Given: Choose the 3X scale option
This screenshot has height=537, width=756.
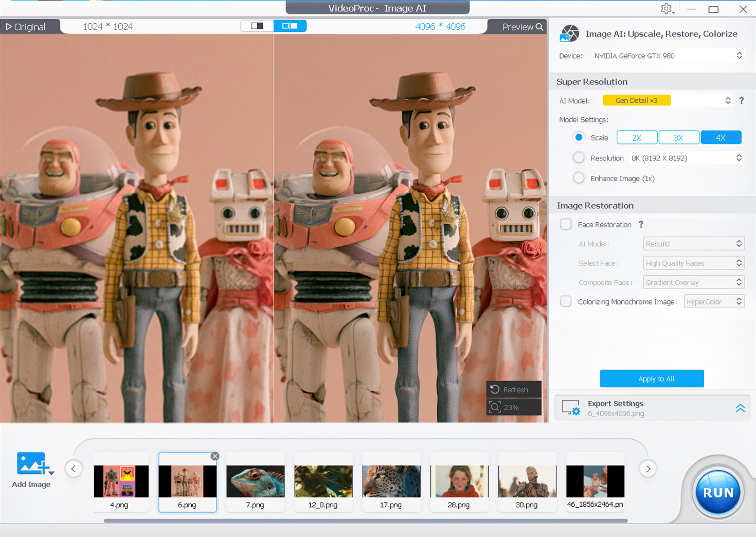Looking at the screenshot, I should (x=679, y=137).
